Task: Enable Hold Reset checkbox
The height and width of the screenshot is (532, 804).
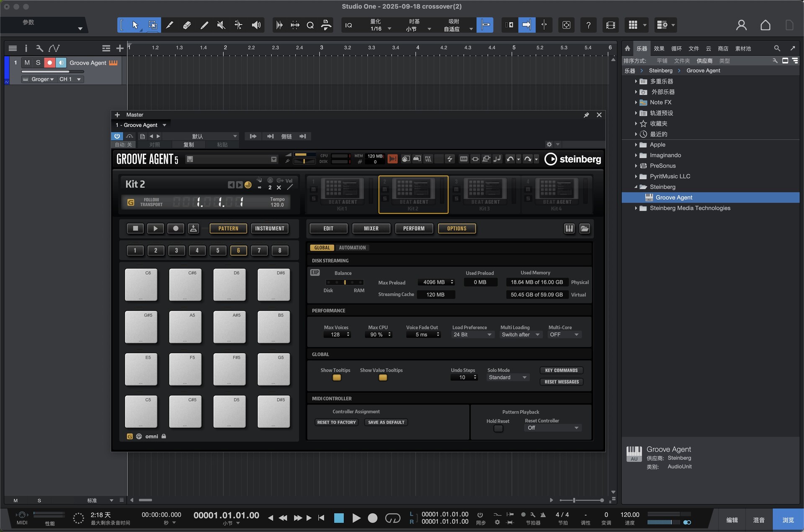Action: [498, 428]
